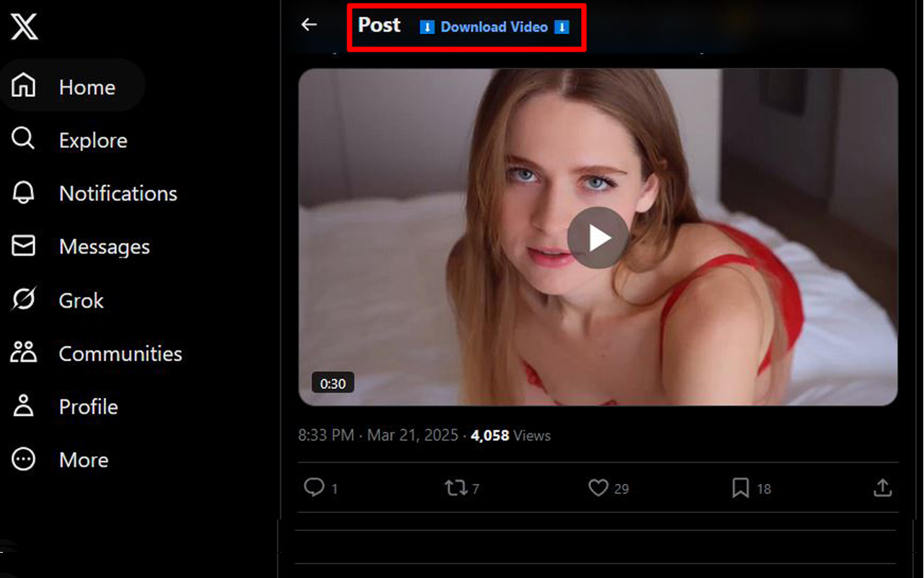924x578 pixels.
Task: Click the X logo at top left
Action: click(25, 27)
